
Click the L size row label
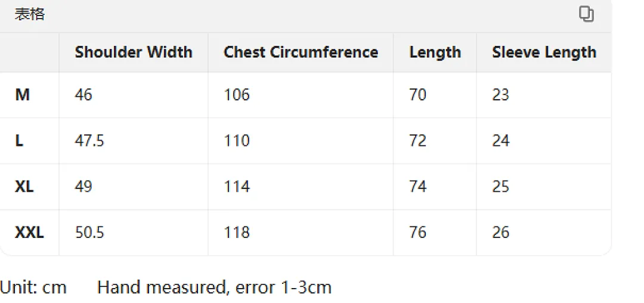[x=19, y=141]
